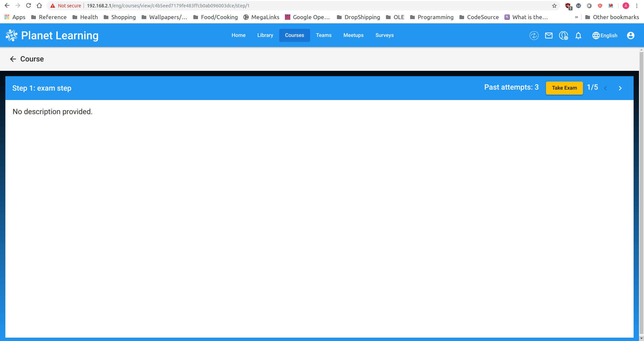The height and width of the screenshot is (341, 644).
Task: Open the DropShipping bookmarks folder
Action: tap(358, 17)
